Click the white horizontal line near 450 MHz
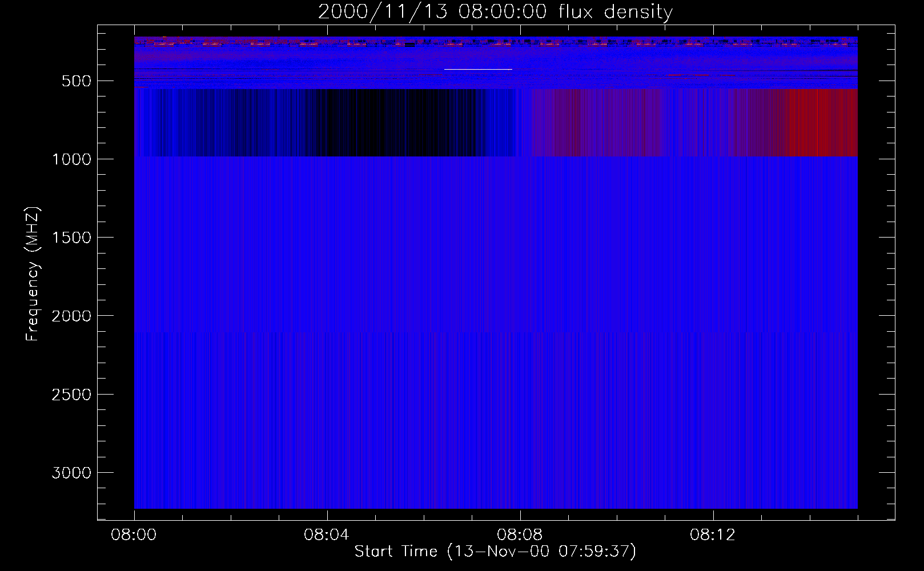924x571 pixels. [478, 69]
